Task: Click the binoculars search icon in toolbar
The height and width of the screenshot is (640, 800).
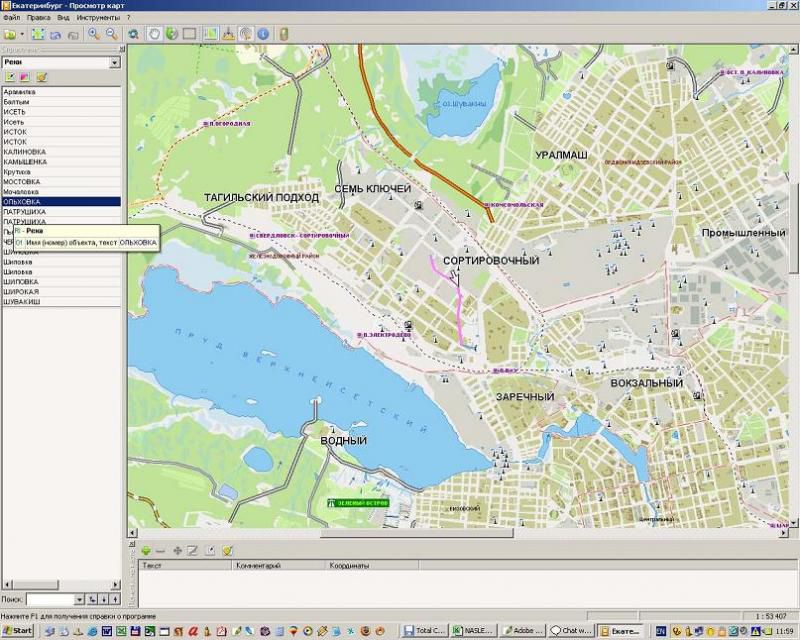Action: click(x=133, y=34)
